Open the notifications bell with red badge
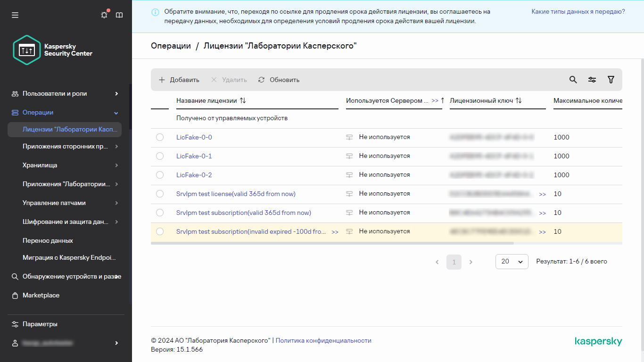The width and height of the screenshot is (644, 362). 104,15
